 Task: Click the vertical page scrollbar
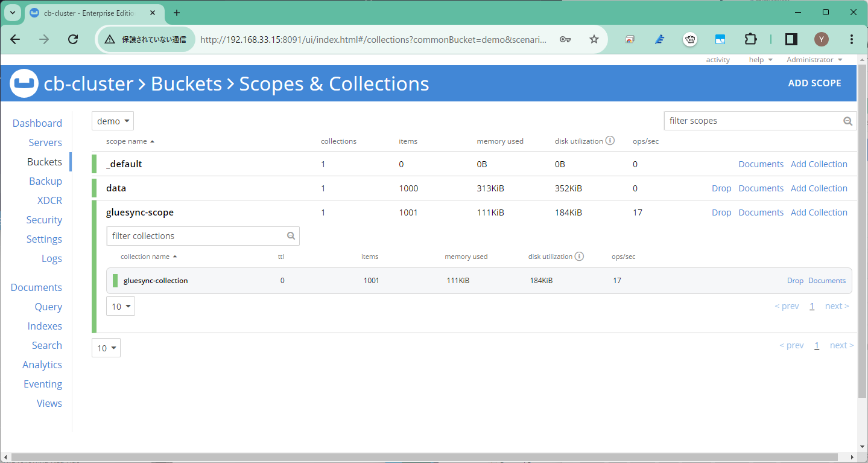pyautogui.click(x=862, y=232)
